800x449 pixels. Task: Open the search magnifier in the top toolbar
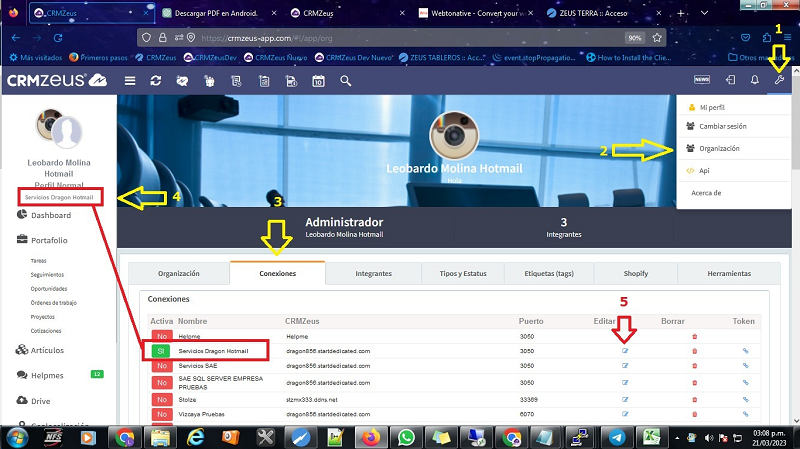tap(345, 80)
